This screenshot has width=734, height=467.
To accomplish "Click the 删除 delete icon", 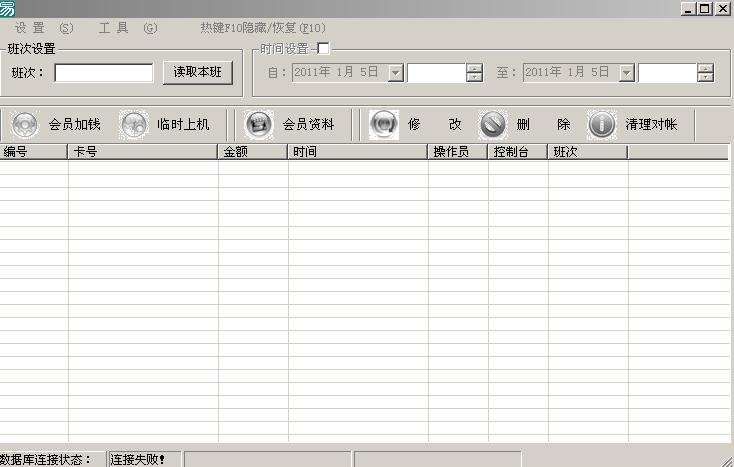I will coord(493,124).
